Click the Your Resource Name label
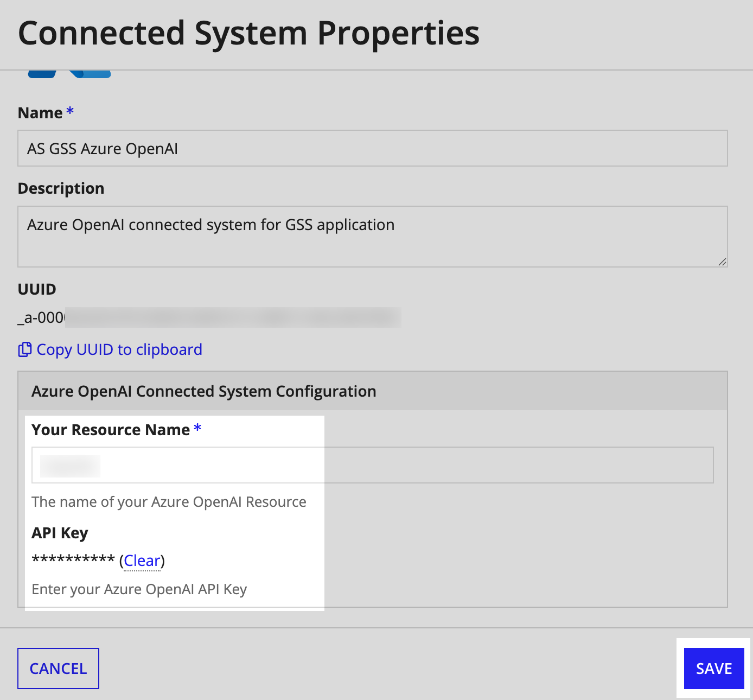The width and height of the screenshot is (753, 700). tap(111, 430)
